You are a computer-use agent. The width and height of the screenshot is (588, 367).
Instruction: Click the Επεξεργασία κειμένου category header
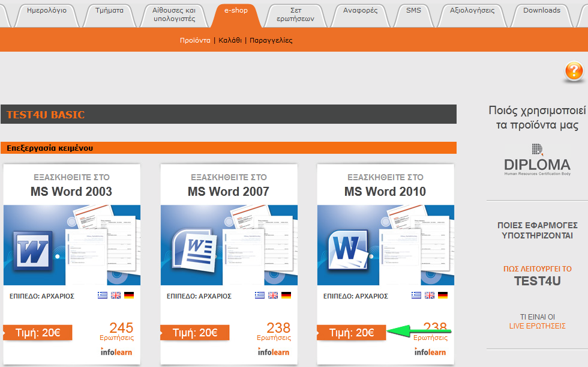pos(229,148)
